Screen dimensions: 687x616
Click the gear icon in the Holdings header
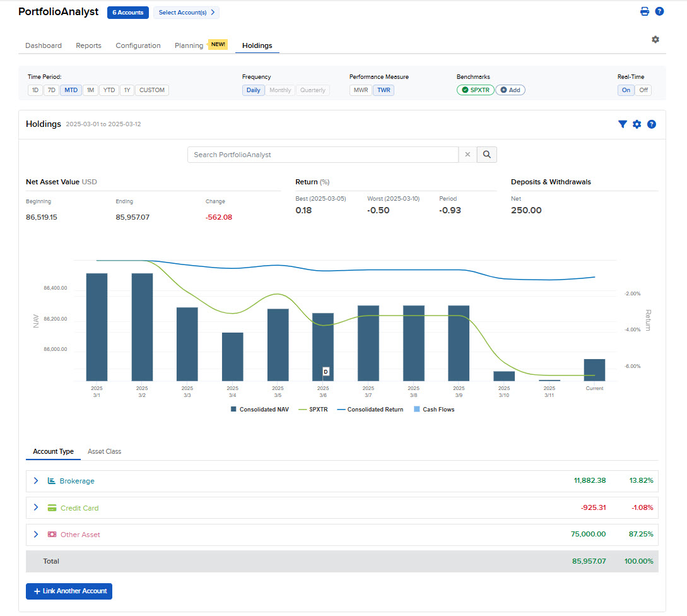[x=637, y=124]
